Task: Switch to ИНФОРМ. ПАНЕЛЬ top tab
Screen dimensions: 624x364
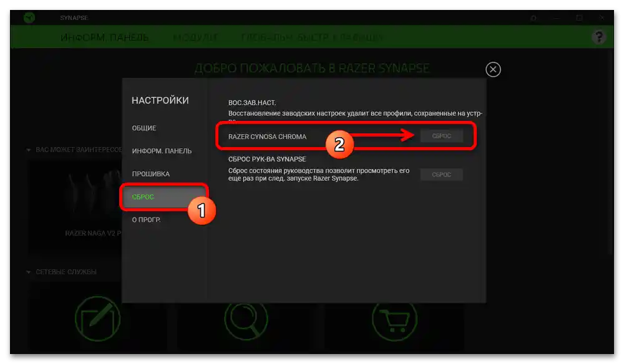Action: (x=104, y=37)
